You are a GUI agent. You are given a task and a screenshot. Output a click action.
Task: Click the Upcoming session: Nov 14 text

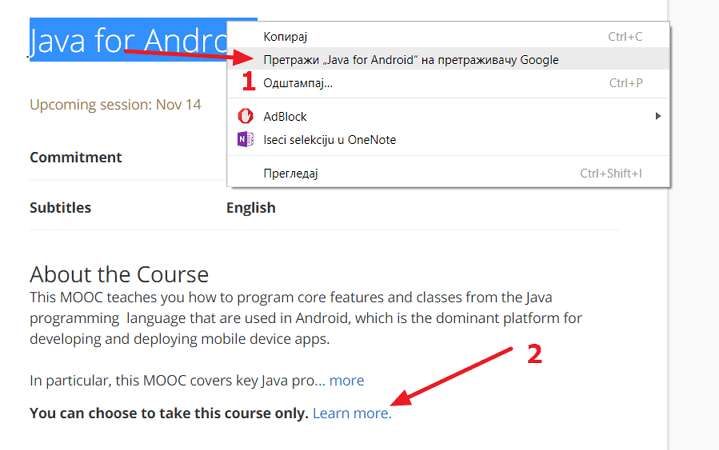click(x=116, y=105)
